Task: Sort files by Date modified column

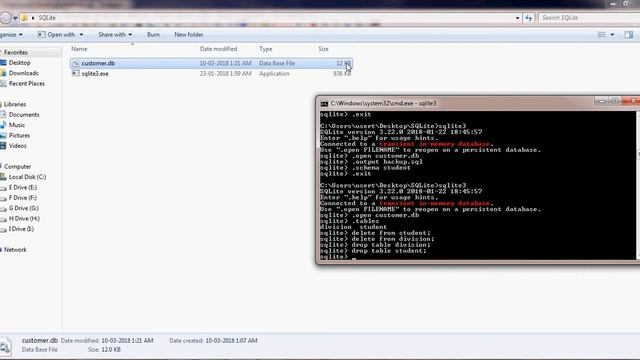Action: (218, 49)
